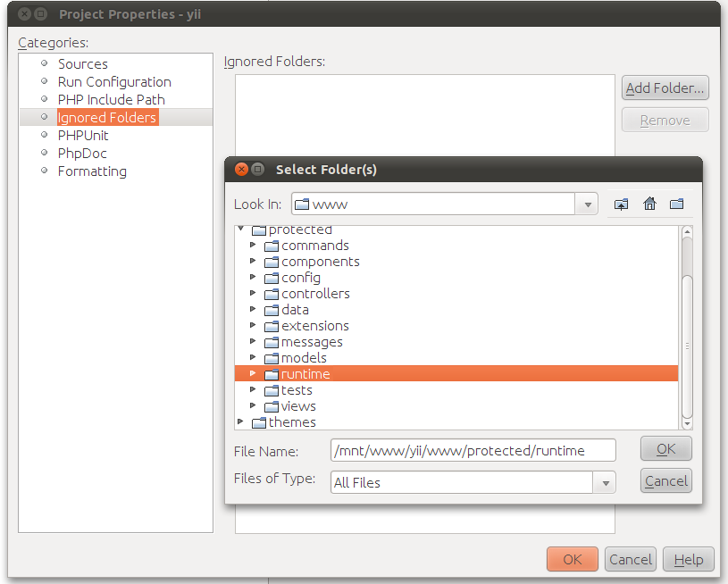Click the Create New Folder icon
The width and height of the screenshot is (728, 584).
[676, 204]
